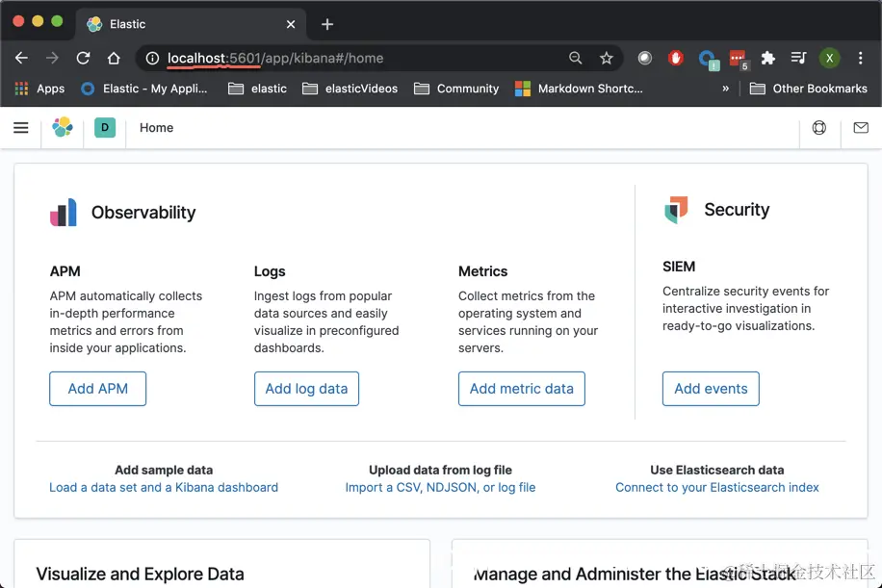The image size is (882, 588).
Task: Click the Home breadcrumb
Action: (x=156, y=128)
